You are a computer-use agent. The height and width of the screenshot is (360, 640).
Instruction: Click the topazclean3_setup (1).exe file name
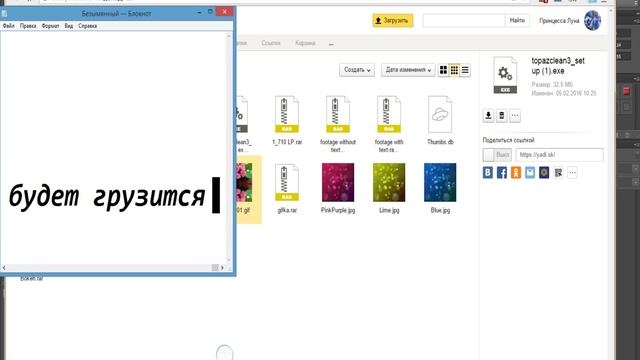tap(558, 66)
